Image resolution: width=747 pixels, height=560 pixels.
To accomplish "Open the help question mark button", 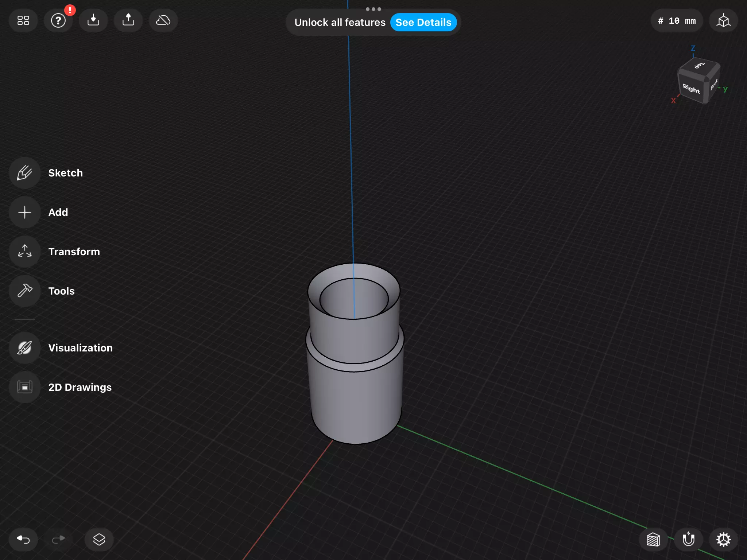I will [58, 21].
